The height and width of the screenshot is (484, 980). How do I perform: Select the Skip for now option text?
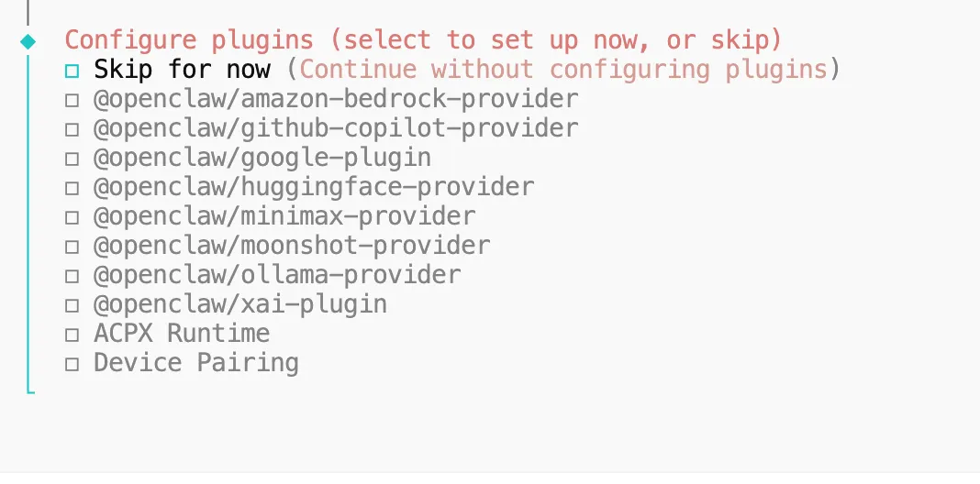pyautogui.click(x=182, y=69)
